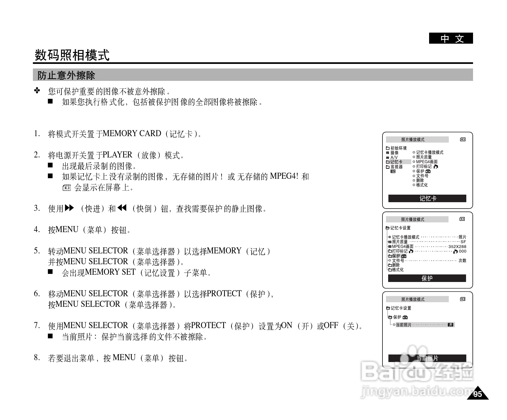Click print mark icon after 打印标记 in settings list

[411, 251]
